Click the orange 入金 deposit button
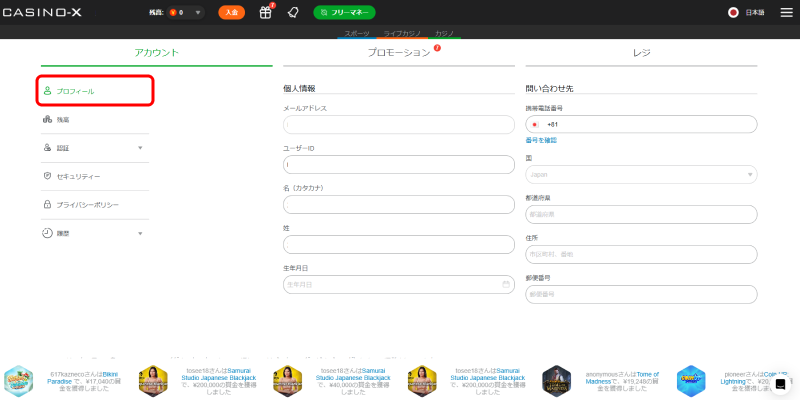Viewport: 800px width, 400px height. (x=232, y=12)
